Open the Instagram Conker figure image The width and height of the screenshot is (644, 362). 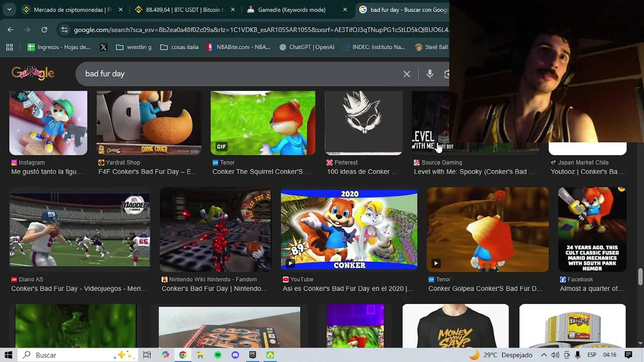point(48,123)
